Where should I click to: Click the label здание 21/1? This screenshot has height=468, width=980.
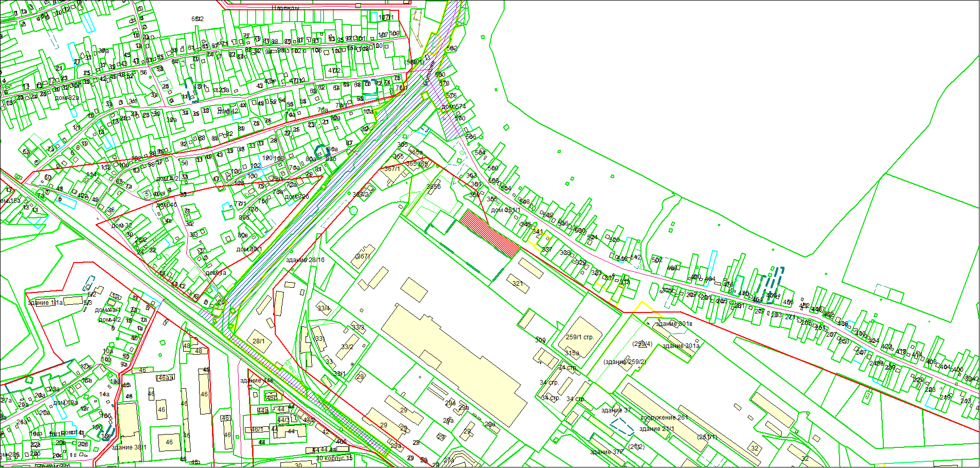point(657,429)
